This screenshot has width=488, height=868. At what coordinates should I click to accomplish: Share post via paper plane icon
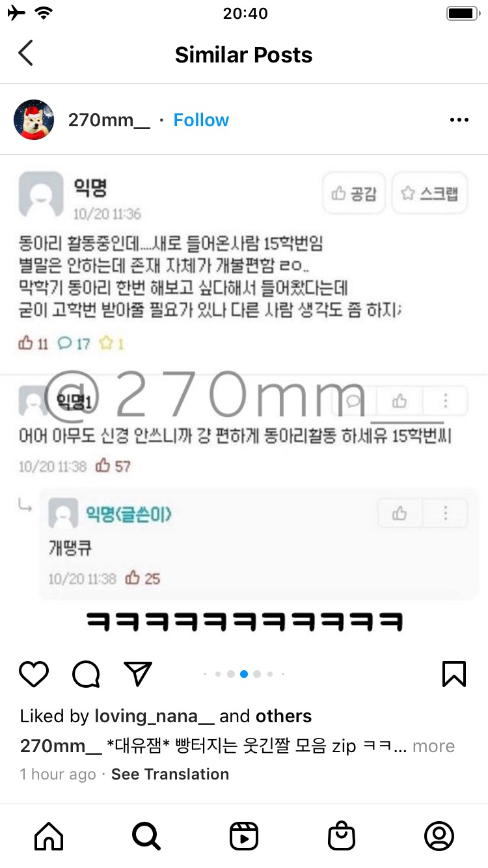point(138,673)
